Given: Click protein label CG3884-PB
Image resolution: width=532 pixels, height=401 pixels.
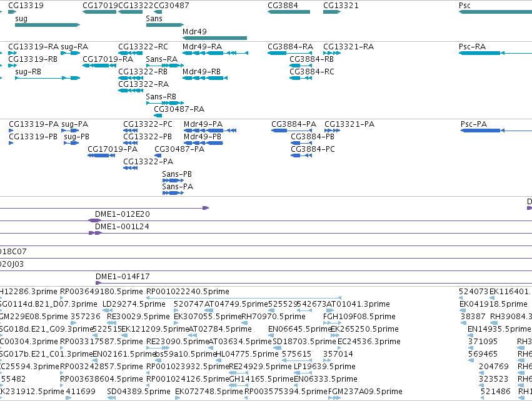Looking at the screenshot, I should point(313,137).
